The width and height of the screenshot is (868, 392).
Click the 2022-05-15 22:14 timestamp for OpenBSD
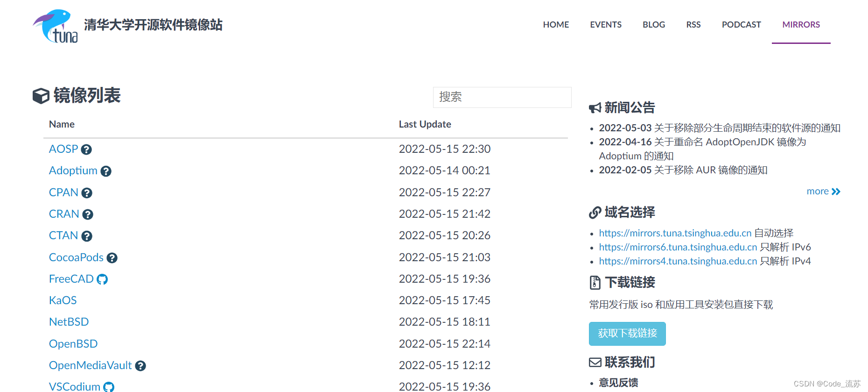click(444, 344)
